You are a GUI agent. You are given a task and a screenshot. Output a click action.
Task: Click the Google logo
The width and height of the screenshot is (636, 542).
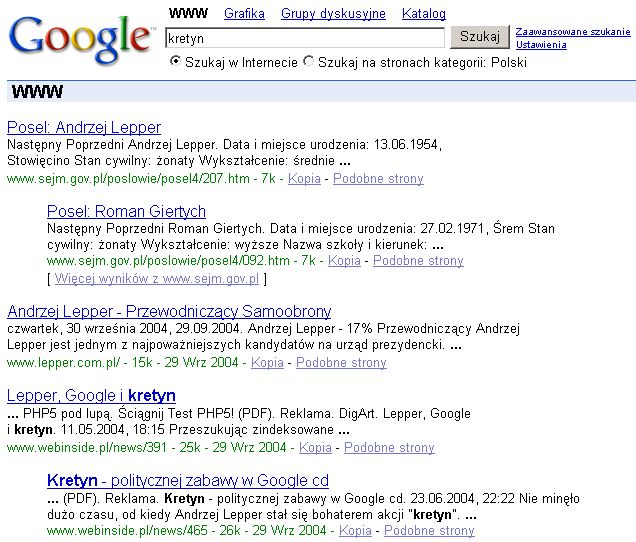[82, 39]
